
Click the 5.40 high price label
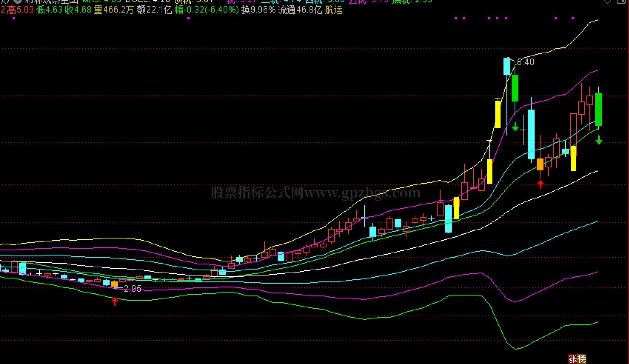pos(525,62)
